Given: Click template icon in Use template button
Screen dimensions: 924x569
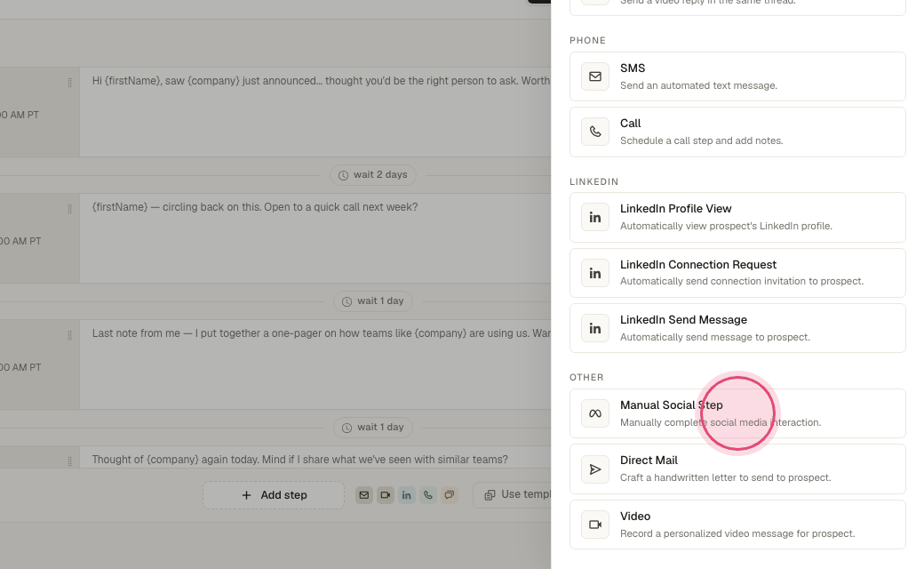Looking at the screenshot, I should (x=490, y=495).
